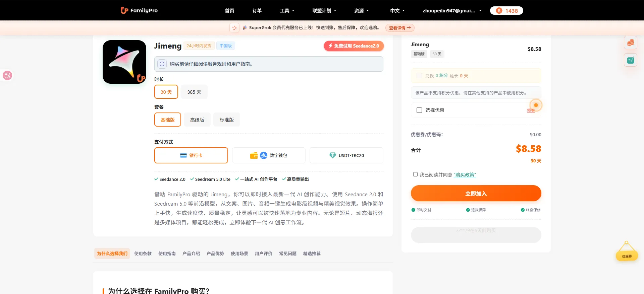644x294 pixels.
Task: Select the 30 天 duration
Action: pos(166,92)
